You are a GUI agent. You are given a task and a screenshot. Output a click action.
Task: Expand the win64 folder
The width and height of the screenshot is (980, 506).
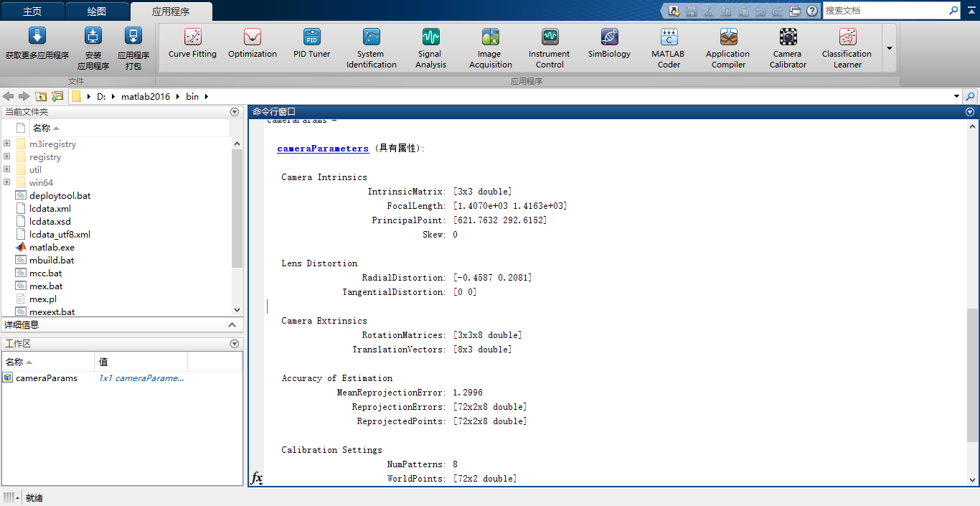pyautogui.click(x=6, y=182)
